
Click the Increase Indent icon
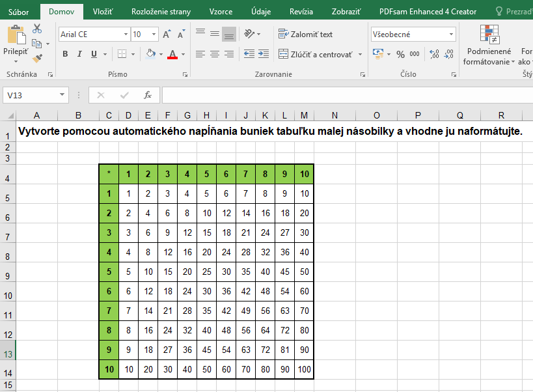click(x=264, y=54)
